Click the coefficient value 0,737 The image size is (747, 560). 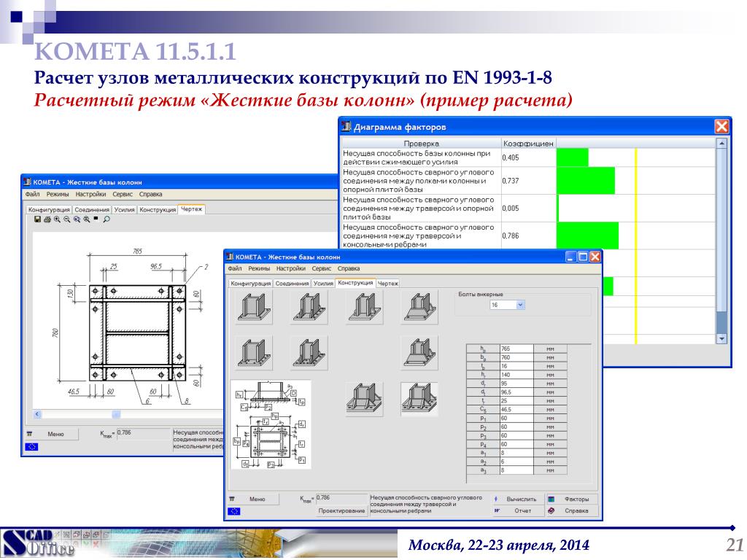point(510,181)
